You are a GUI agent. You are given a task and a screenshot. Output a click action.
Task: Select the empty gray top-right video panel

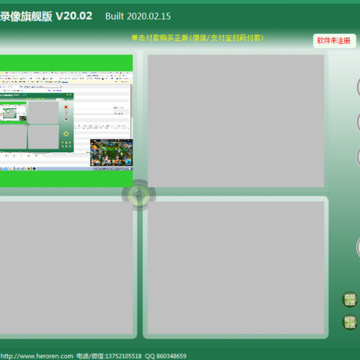click(236, 121)
